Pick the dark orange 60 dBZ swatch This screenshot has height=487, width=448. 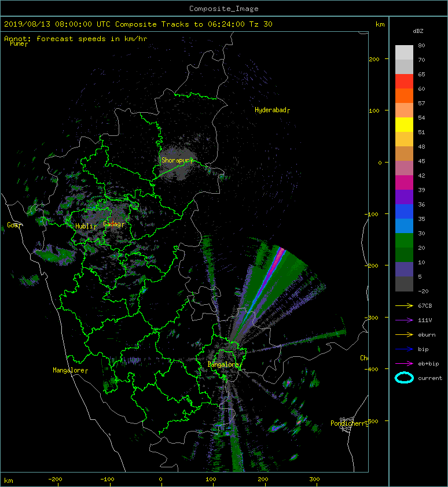404,95
